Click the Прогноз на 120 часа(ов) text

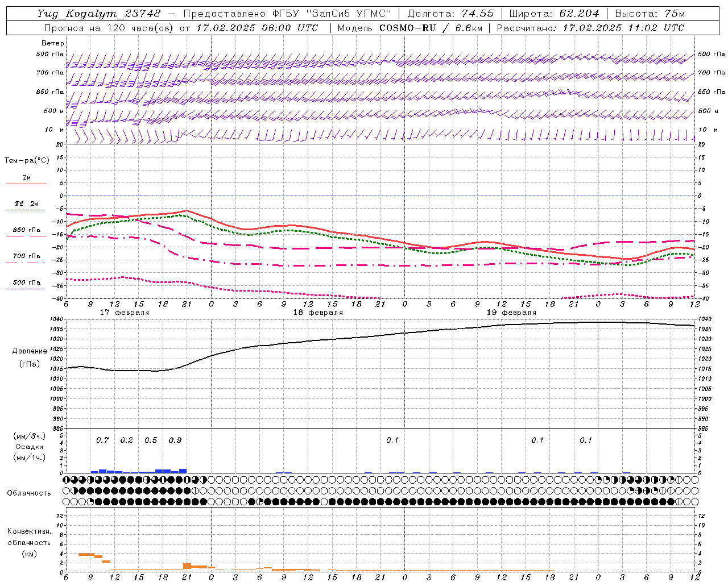point(109,28)
